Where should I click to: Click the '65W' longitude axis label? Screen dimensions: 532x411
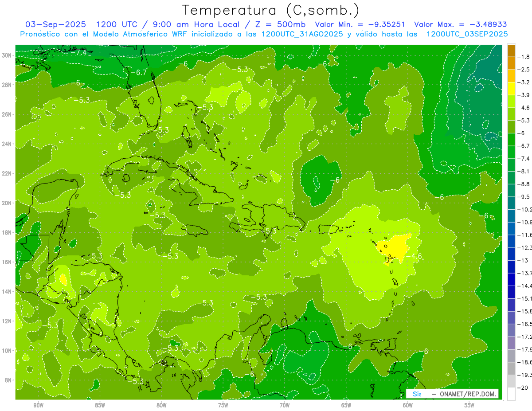tap(346, 405)
